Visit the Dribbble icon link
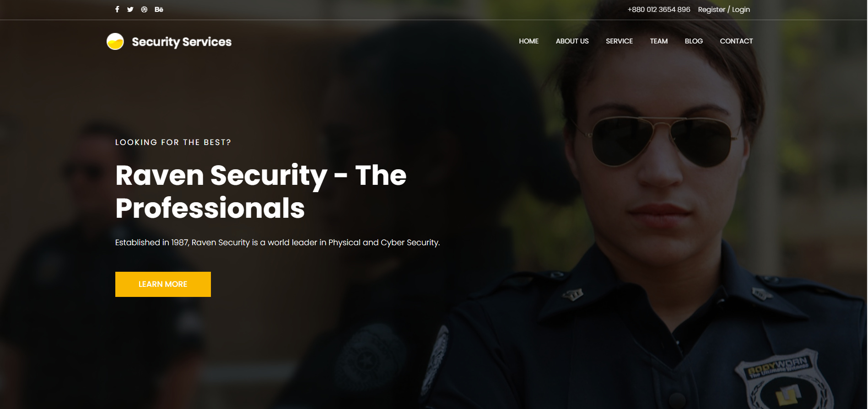This screenshot has height=409, width=868. click(144, 9)
